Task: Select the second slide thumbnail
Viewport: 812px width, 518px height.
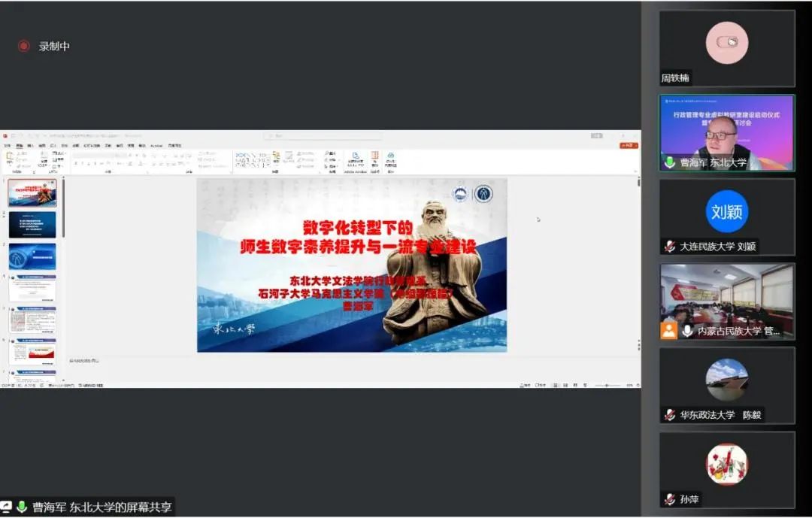Action: (x=32, y=225)
